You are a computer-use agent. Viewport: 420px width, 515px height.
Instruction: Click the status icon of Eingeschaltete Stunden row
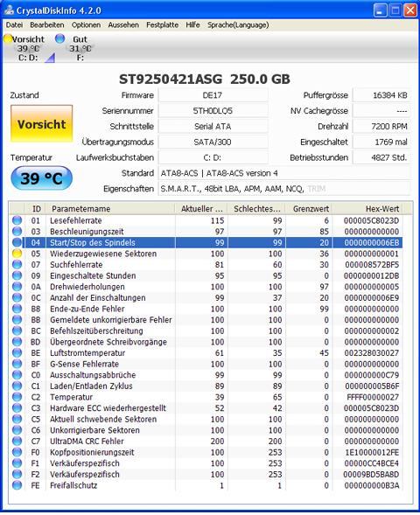[17, 275]
